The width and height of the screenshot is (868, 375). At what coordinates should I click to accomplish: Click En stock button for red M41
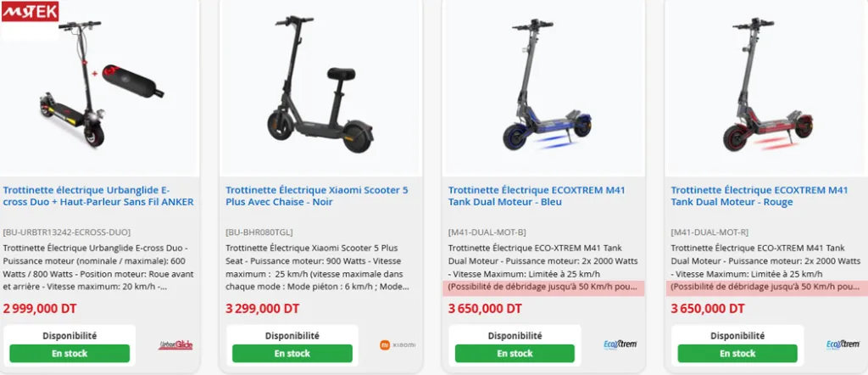[x=737, y=353]
